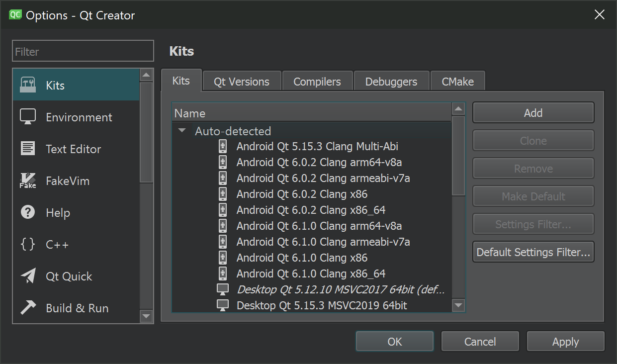Click the category list scrollbar thumb

click(146, 132)
